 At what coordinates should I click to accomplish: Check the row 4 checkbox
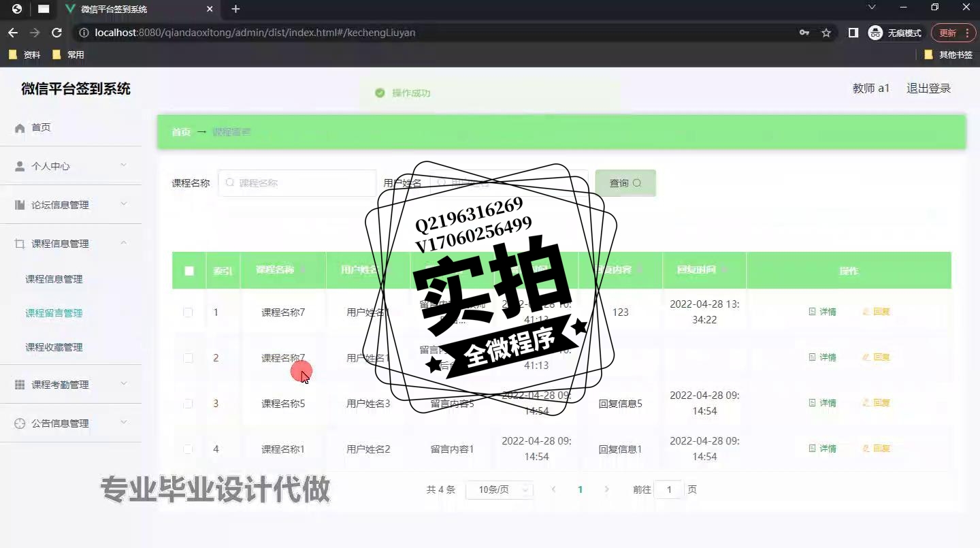(188, 449)
